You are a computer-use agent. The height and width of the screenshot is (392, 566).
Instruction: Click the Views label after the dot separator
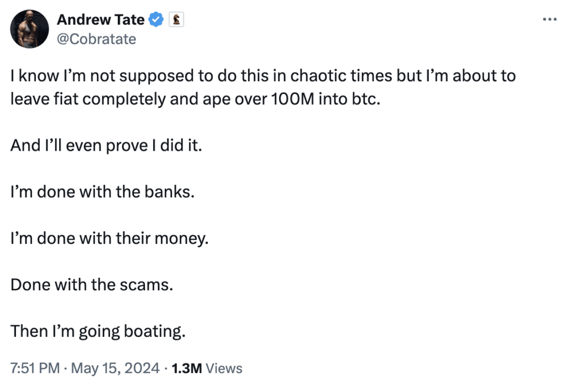tap(224, 368)
